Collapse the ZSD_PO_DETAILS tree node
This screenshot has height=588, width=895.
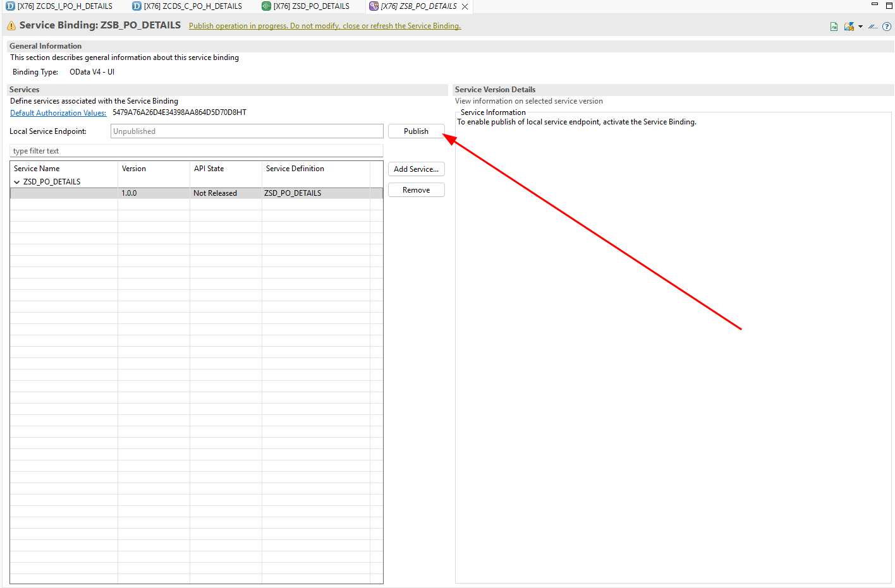point(16,182)
